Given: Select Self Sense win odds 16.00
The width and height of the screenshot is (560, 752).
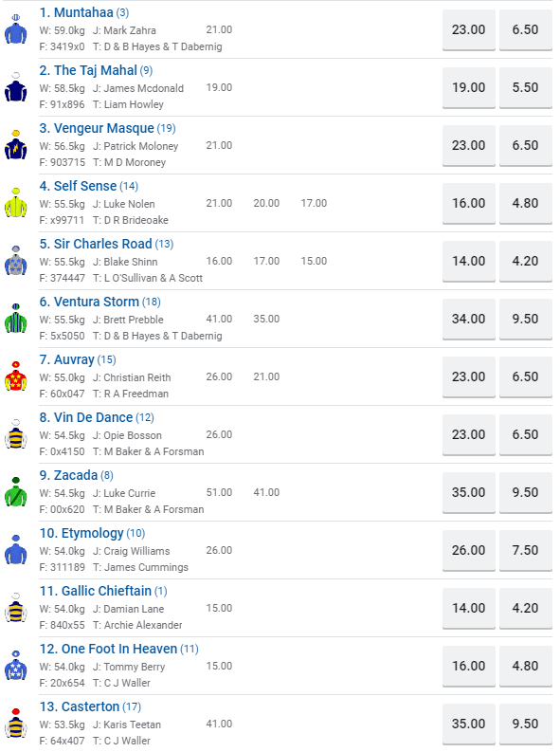Looking at the screenshot, I should pyautogui.click(x=468, y=203).
